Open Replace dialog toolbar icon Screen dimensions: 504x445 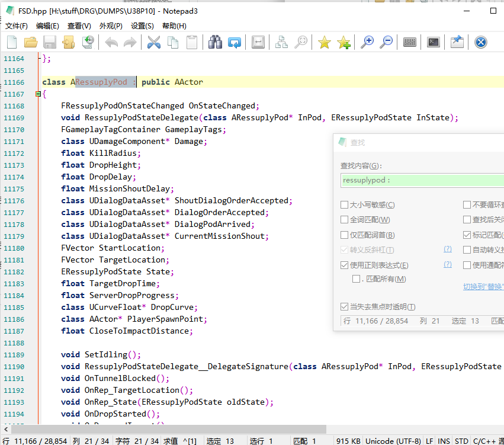tap(235, 42)
